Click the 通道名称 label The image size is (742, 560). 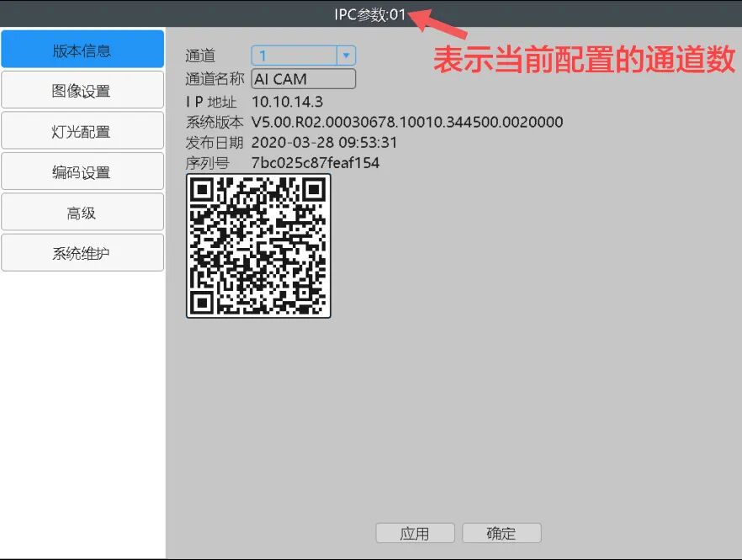pyautogui.click(x=215, y=78)
